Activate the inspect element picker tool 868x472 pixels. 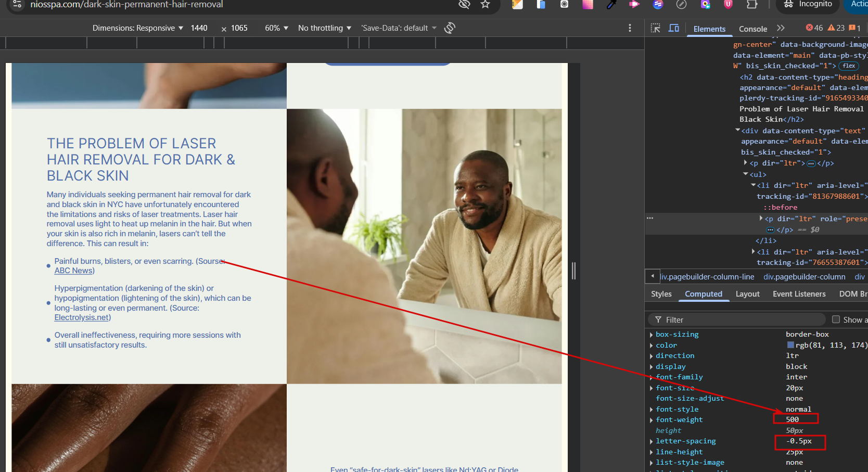pyautogui.click(x=655, y=28)
